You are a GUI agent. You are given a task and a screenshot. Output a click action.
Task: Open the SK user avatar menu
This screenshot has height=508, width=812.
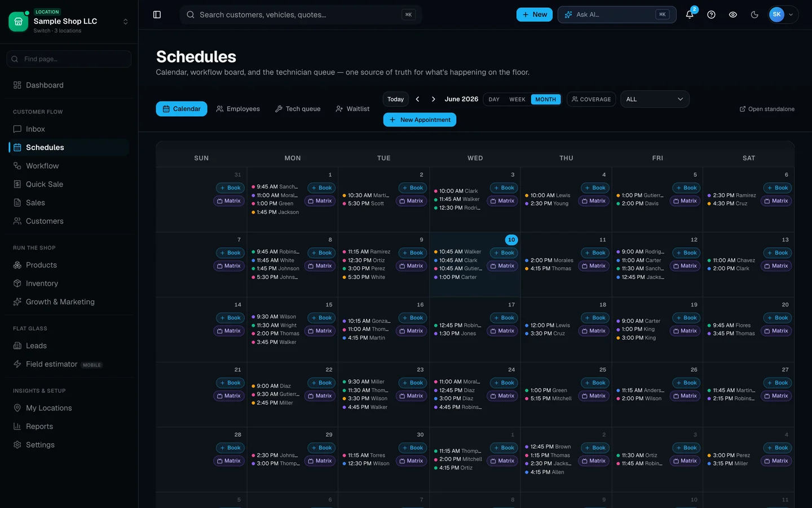[783, 15]
